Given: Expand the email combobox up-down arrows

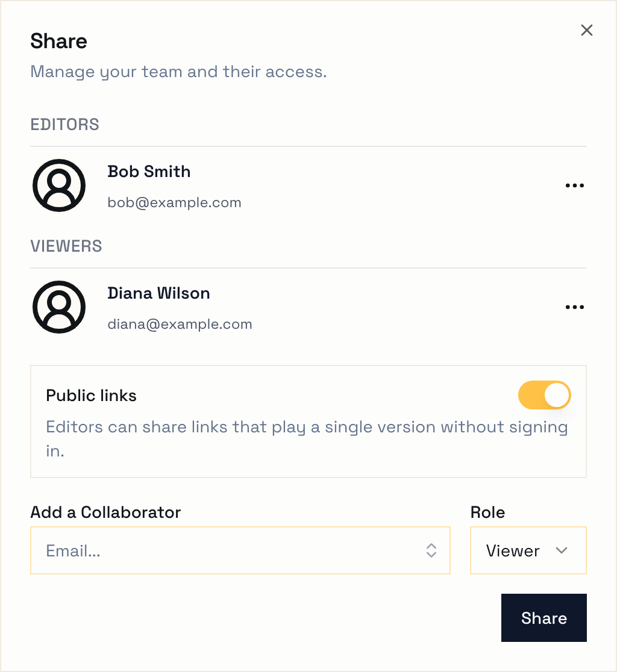Looking at the screenshot, I should (x=431, y=550).
